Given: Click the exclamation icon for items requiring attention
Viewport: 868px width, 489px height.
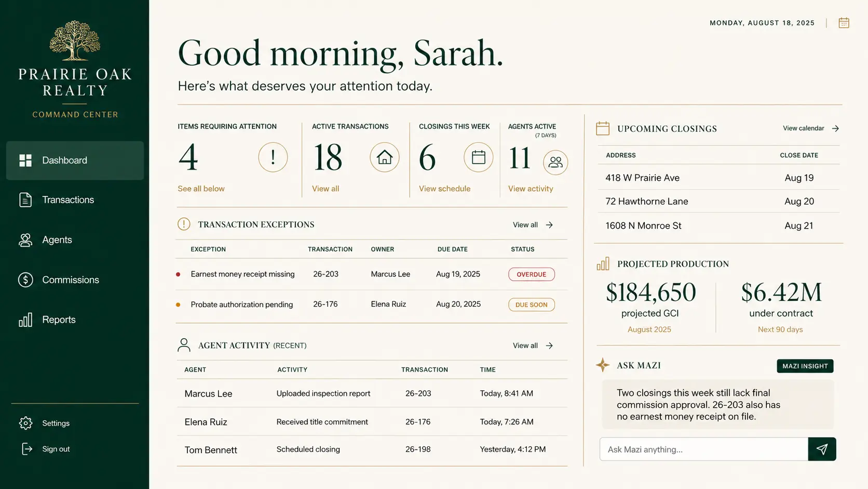Looking at the screenshot, I should [x=273, y=157].
